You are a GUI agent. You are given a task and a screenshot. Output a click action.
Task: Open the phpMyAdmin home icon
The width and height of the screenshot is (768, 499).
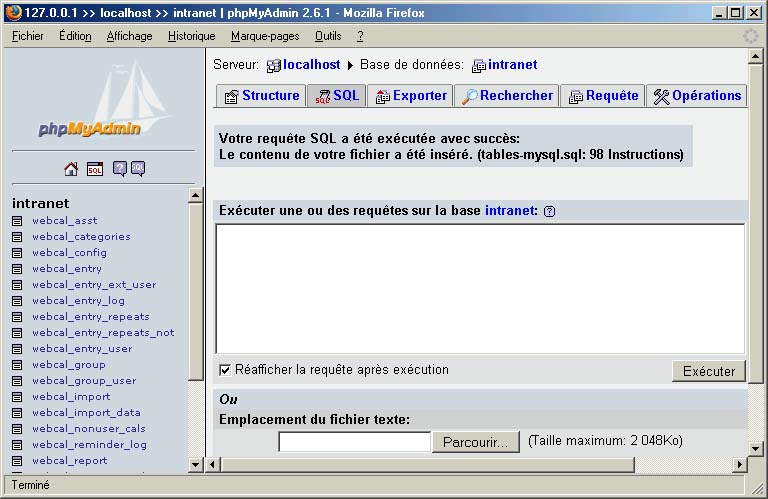pos(71,169)
